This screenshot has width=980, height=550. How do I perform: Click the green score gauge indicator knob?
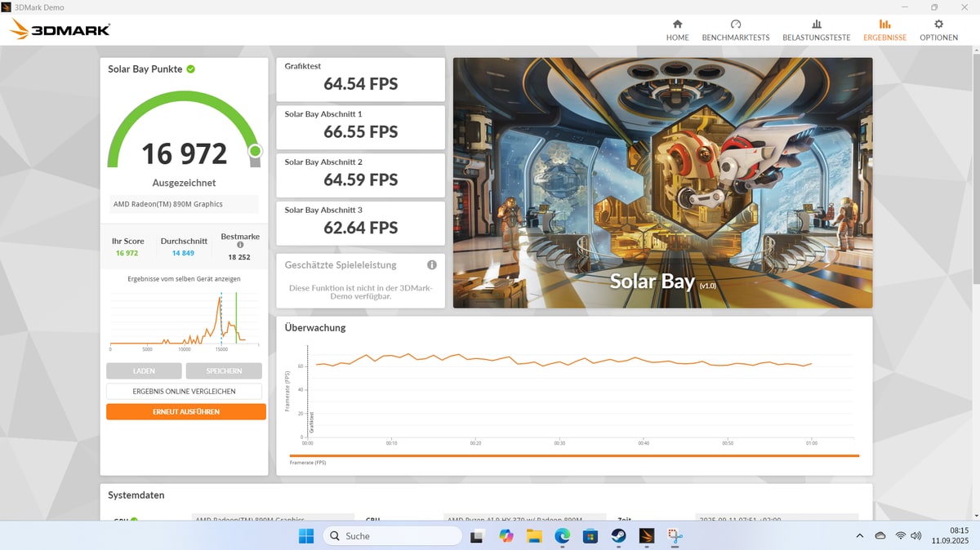255,151
